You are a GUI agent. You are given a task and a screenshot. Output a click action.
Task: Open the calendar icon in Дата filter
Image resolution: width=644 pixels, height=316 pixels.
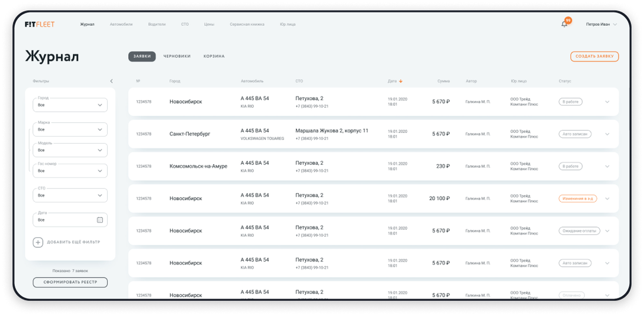pyautogui.click(x=99, y=220)
